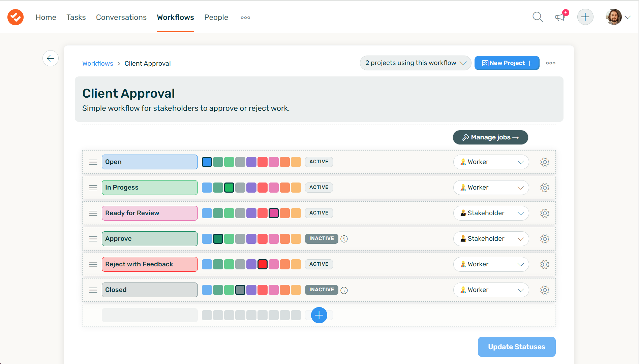639x364 pixels.
Task: Toggle ACTIVE badge on Reject with Feedback
Action: (x=319, y=264)
